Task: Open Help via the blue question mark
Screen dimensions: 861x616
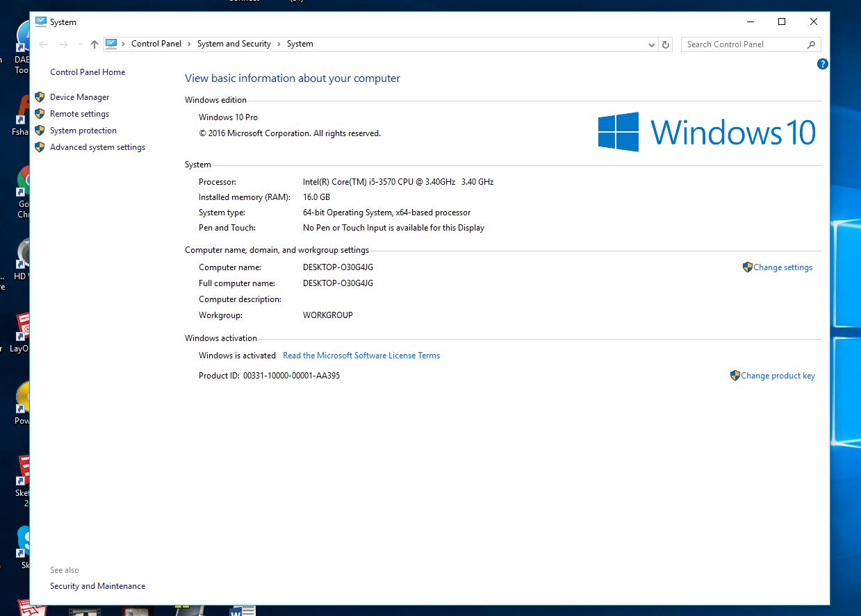Action: click(823, 64)
